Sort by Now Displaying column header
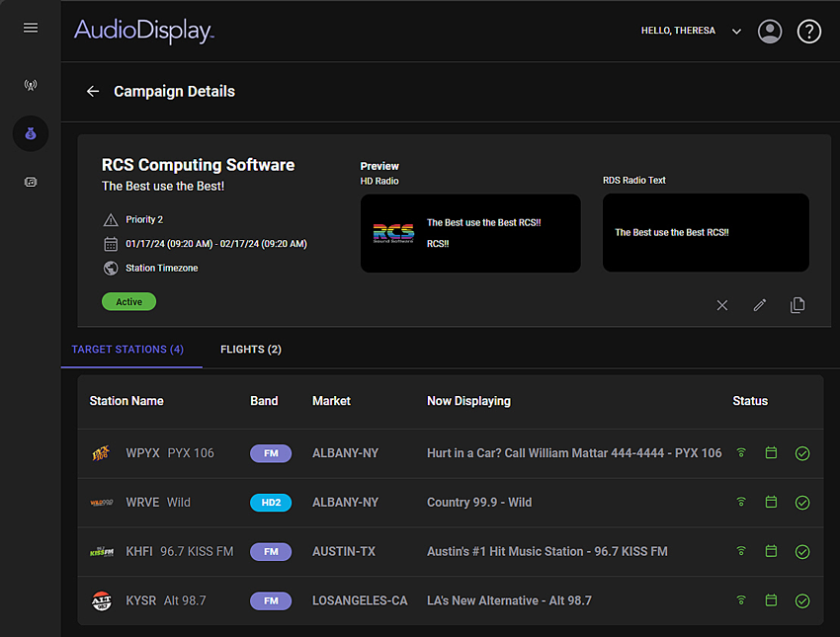The height and width of the screenshot is (637, 840). pyautogui.click(x=468, y=401)
